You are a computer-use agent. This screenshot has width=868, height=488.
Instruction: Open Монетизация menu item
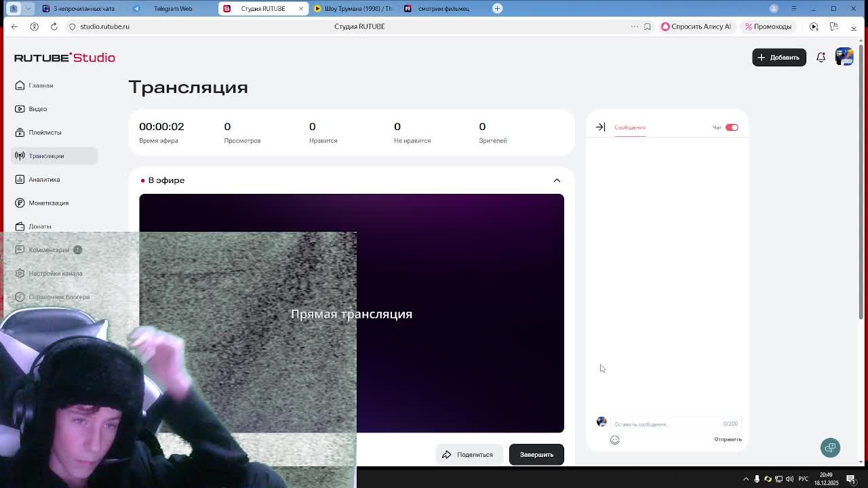tap(54, 203)
